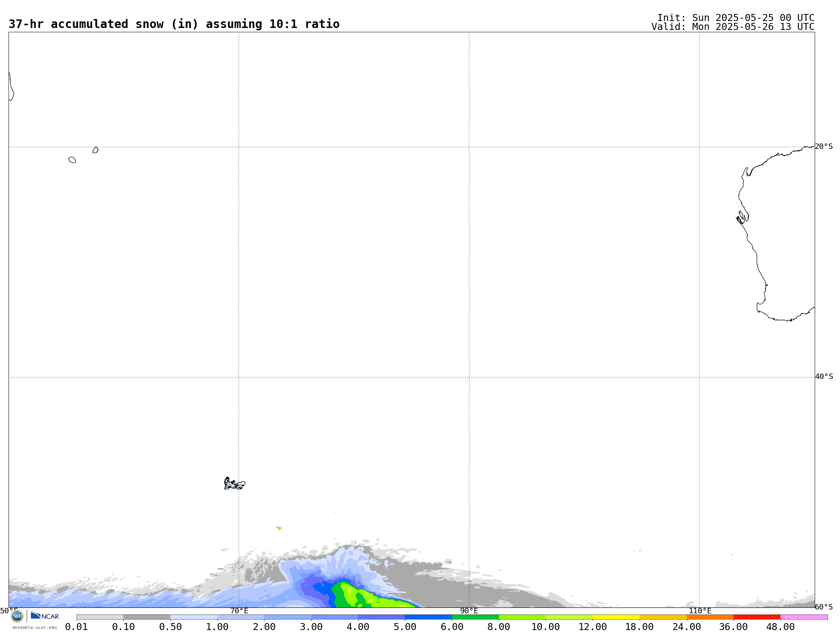Viewport: 840px width, 632px height.
Task: Click the 70°E longitude label
Action: coord(239,611)
